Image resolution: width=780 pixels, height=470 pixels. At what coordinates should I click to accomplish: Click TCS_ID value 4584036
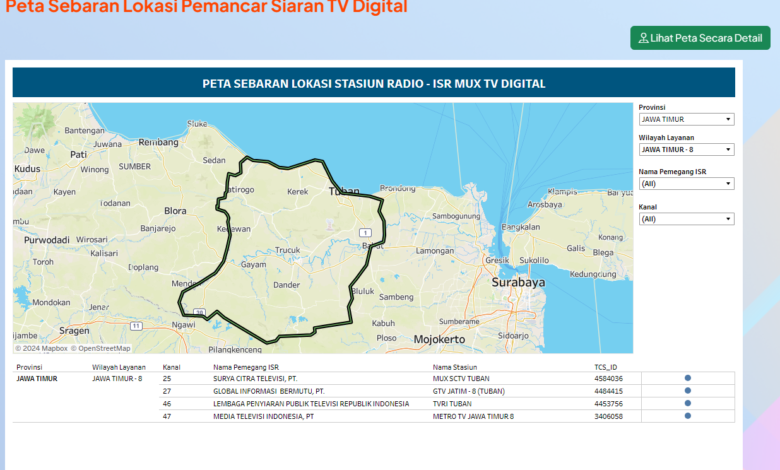608,378
